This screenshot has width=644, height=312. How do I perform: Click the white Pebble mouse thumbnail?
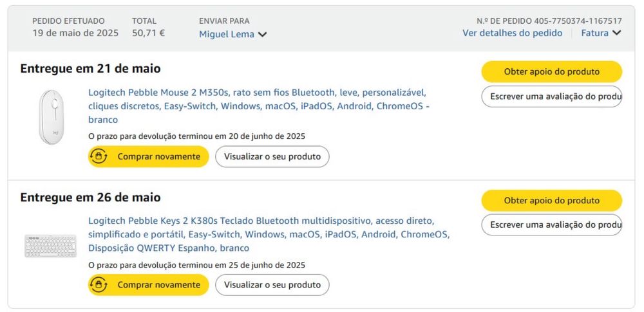[52, 117]
